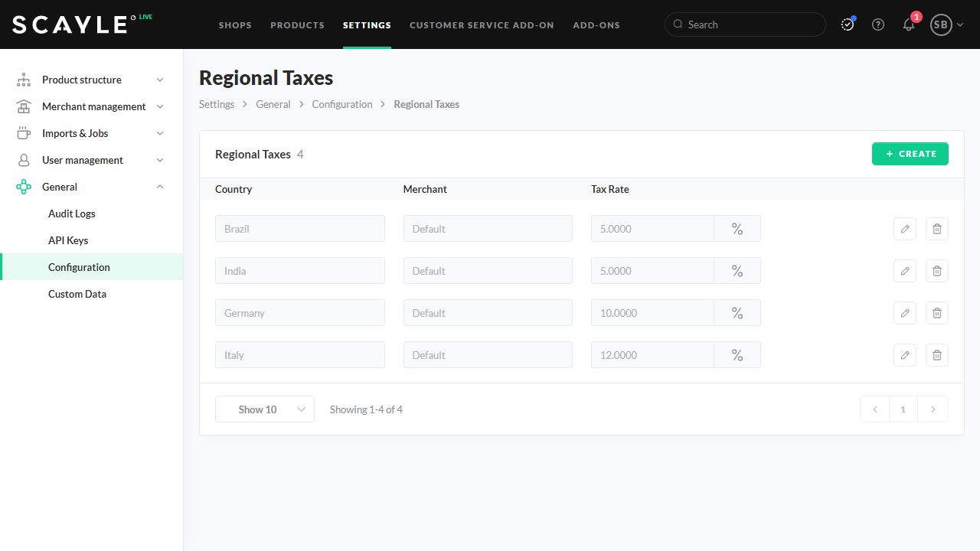Switch to the Products tab
This screenshot has height=551, width=980.
297,25
